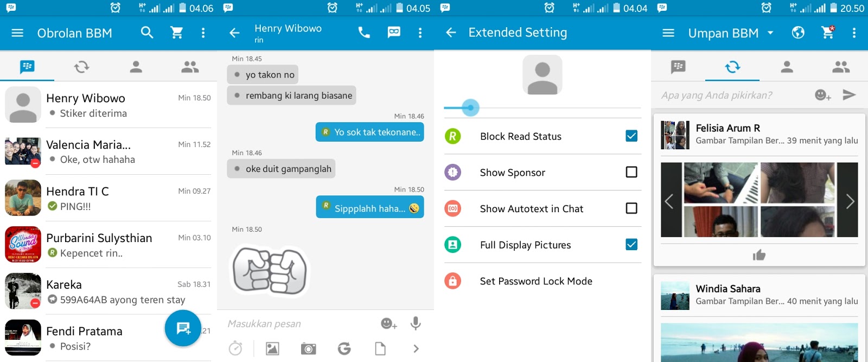
Task: Open Hendra TI C chat row
Action: 108,198
